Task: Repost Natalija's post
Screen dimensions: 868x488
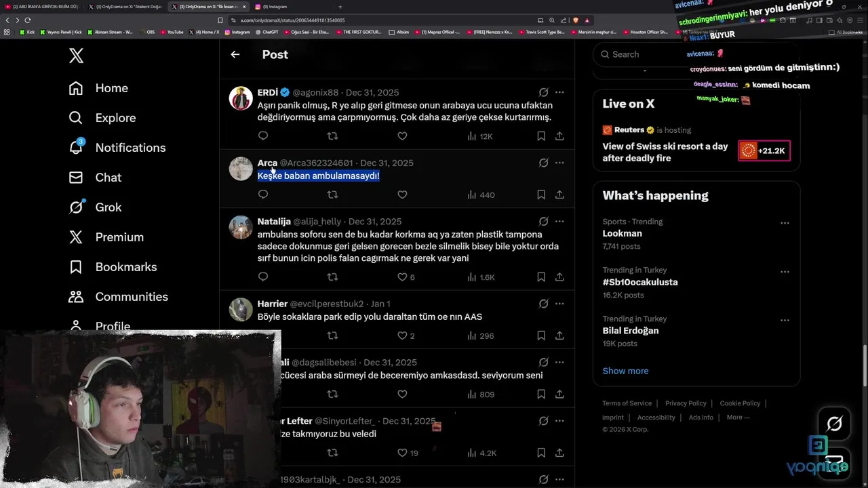Action: point(332,277)
